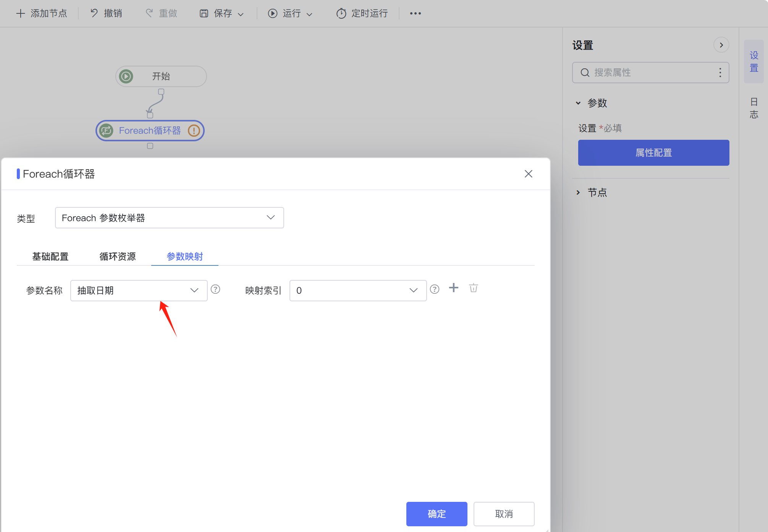
Task: Click the 添加节点 plus icon
Action: click(x=21, y=13)
